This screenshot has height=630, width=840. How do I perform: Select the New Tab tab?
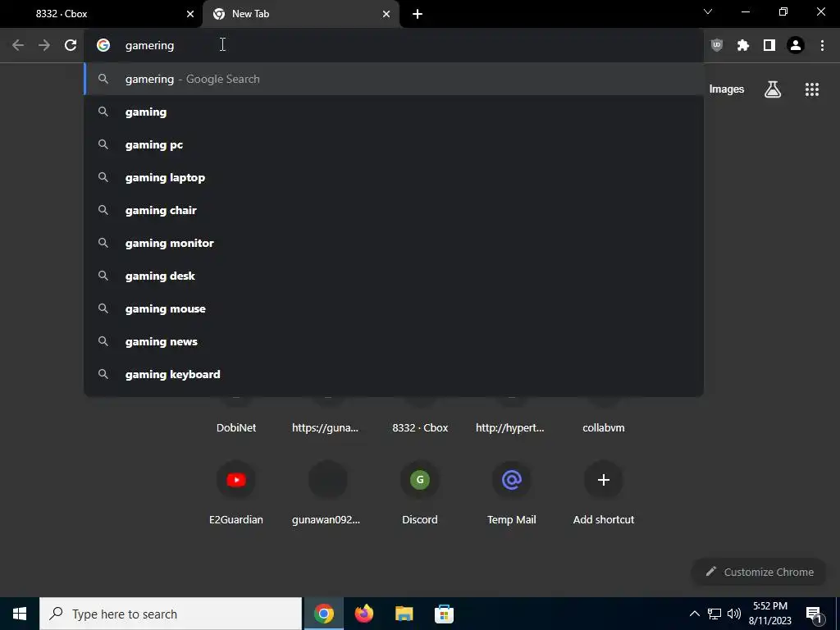pyautogui.click(x=300, y=14)
